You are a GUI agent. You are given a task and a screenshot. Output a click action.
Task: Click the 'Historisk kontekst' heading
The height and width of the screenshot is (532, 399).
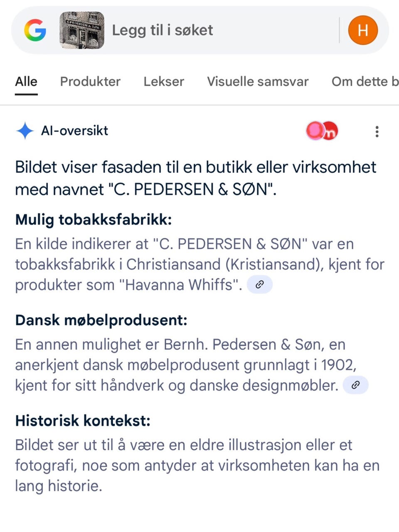point(83,421)
